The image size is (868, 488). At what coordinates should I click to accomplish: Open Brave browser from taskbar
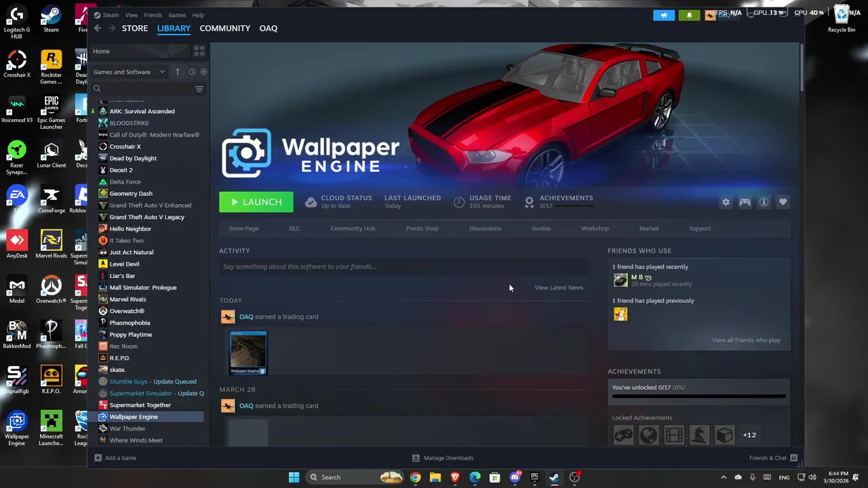(x=455, y=477)
